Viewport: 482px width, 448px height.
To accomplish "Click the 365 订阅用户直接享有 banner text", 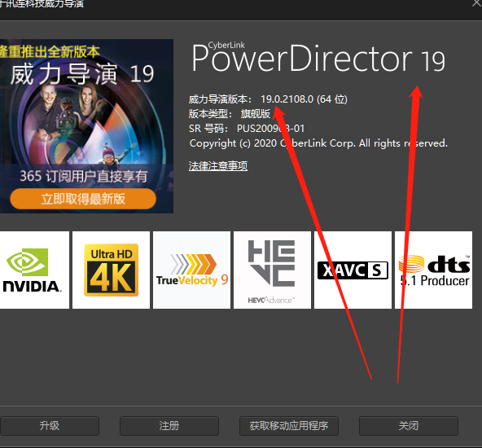I will click(x=83, y=177).
